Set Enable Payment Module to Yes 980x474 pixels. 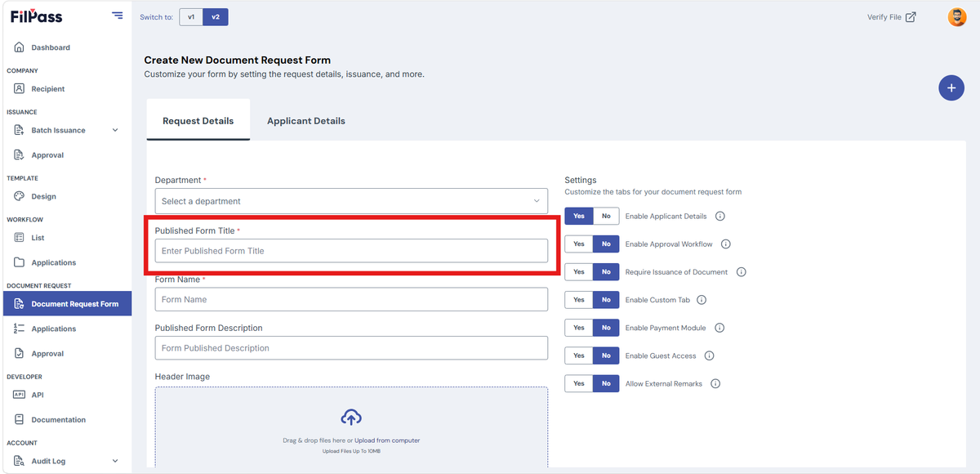click(579, 328)
